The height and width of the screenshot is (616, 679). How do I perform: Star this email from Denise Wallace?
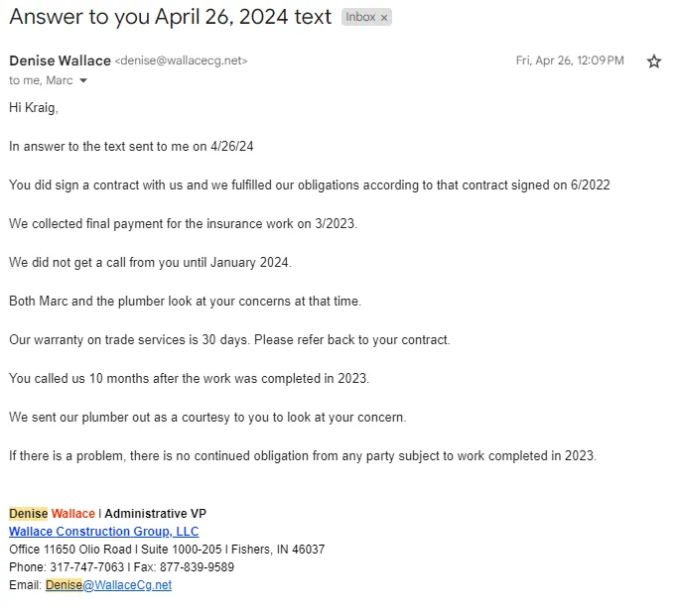pos(653,62)
